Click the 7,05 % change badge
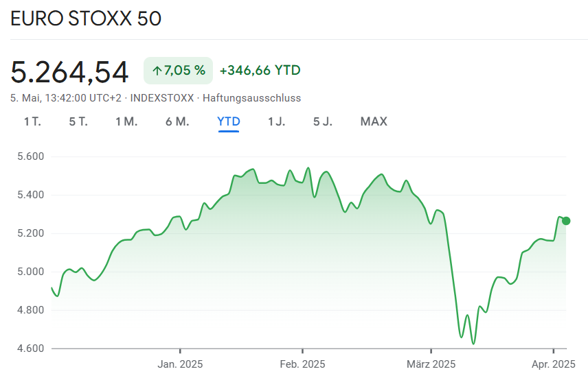The height and width of the screenshot is (378, 588). coord(178,71)
